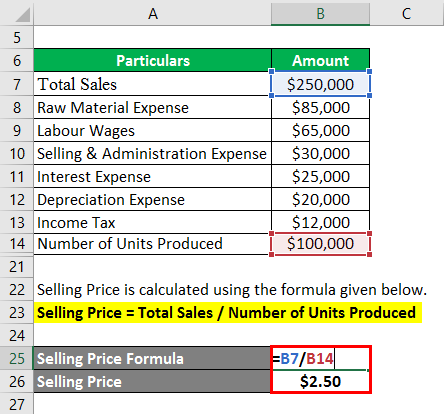Image resolution: width=444 pixels, height=414 pixels.
Task: Select the $20,000 cell
Action: [x=320, y=199]
